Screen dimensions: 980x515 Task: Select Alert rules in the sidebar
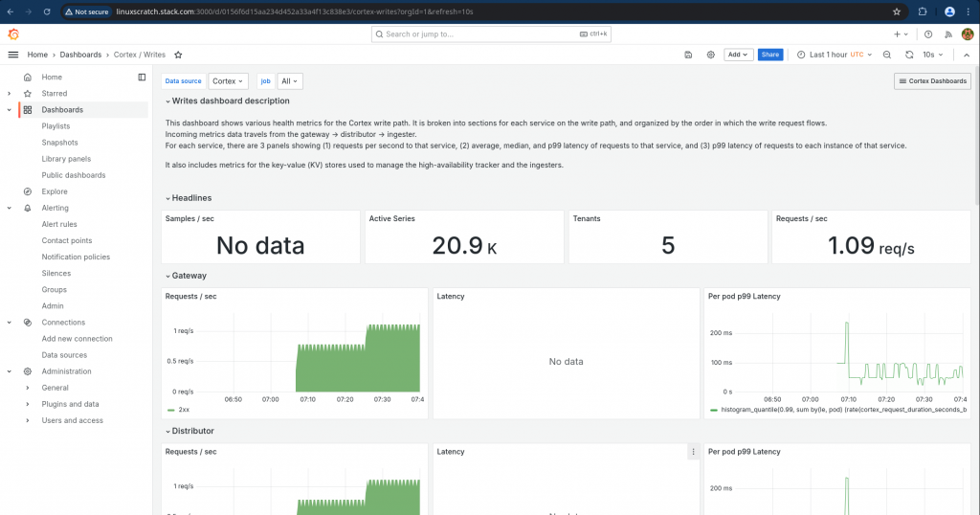[x=59, y=224]
